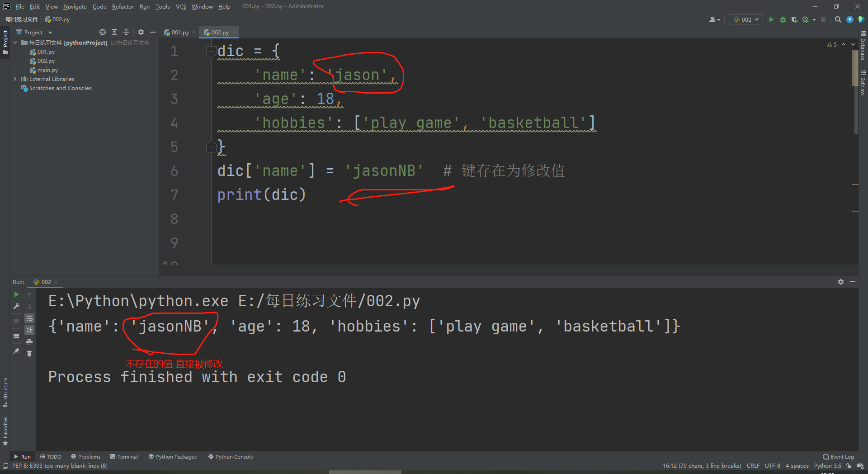
Task: Toggle soft-wrap in the Run console
Action: [x=29, y=318]
